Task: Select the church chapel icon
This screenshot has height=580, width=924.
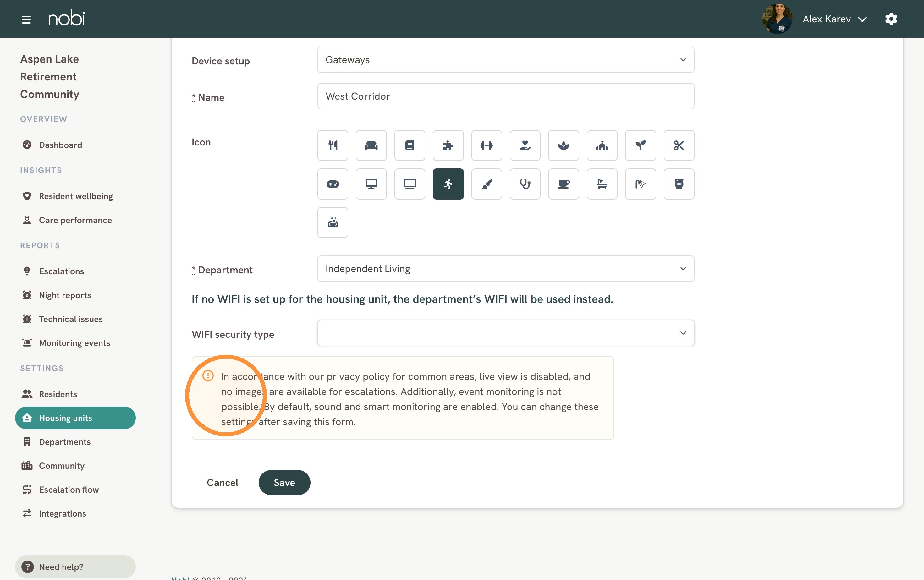Action: [x=602, y=145]
